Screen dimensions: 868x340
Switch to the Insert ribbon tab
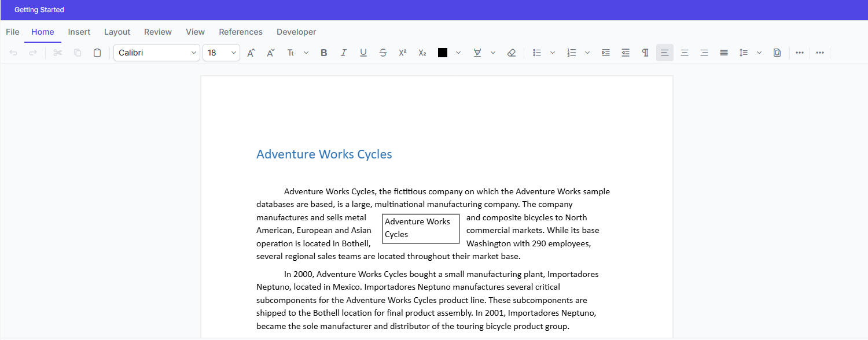tap(79, 32)
